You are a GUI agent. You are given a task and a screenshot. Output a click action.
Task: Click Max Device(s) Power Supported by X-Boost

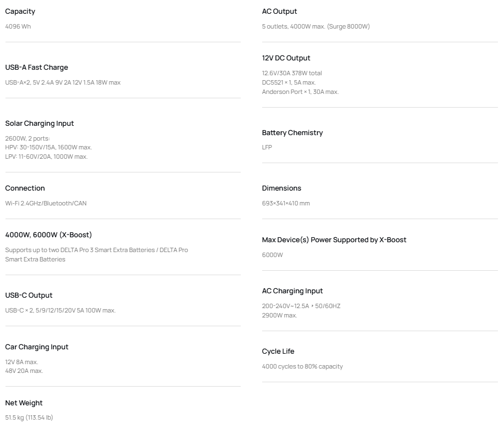[334, 240]
